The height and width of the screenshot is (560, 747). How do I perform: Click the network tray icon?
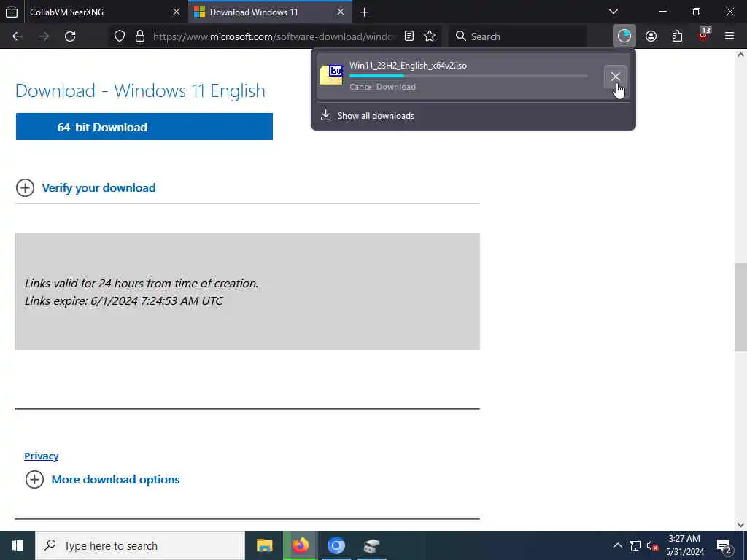[635, 545]
